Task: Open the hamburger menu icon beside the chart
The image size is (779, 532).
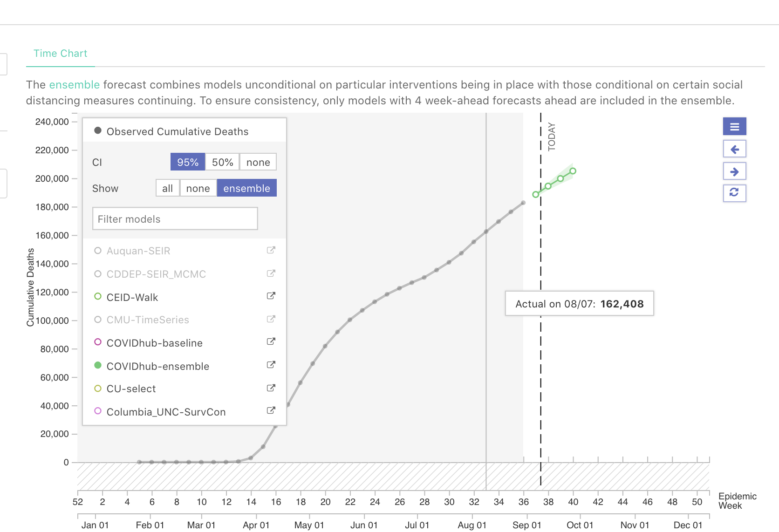Action: click(x=734, y=126)
